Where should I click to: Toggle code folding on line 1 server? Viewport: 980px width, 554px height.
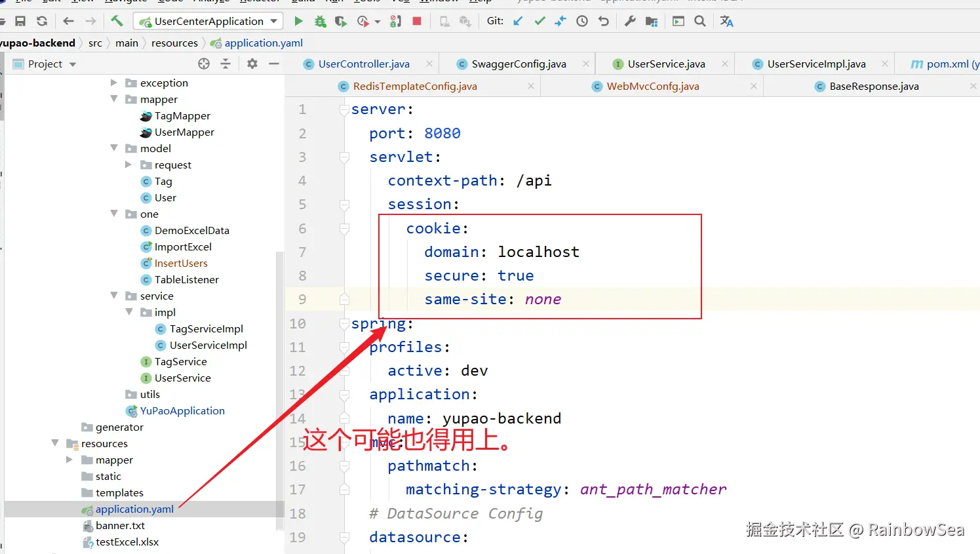point(344,110)
